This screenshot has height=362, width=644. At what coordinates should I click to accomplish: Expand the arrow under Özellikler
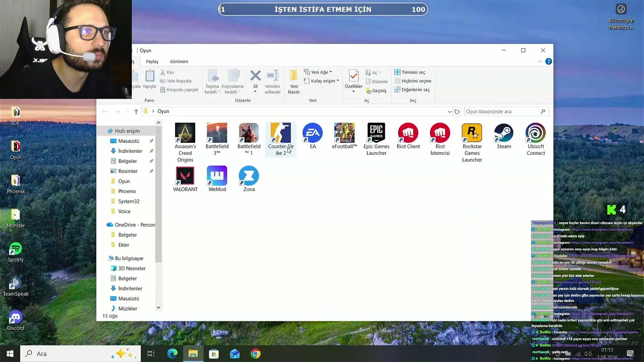click(354, 92)
